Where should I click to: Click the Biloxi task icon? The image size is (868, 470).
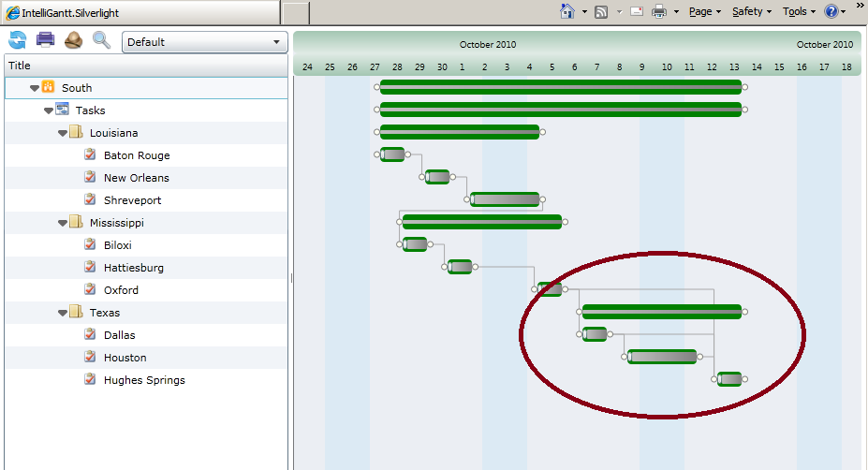[90, 244]
